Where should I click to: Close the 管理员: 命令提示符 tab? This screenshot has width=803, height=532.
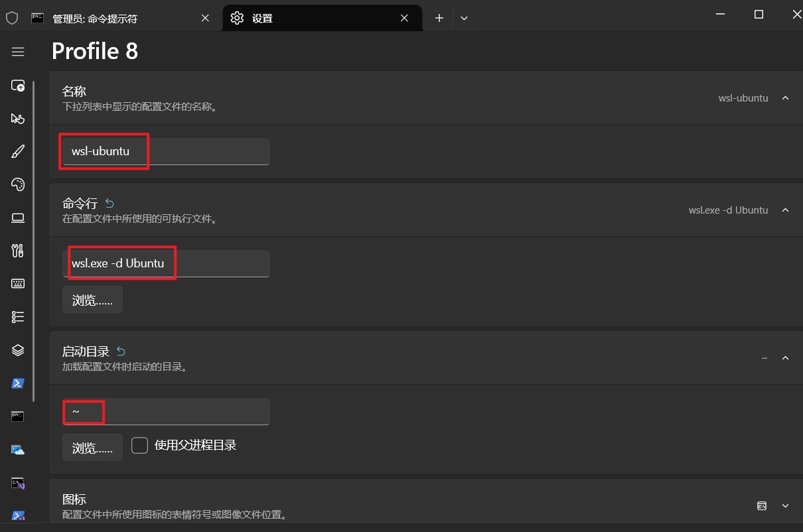click(206, 19)
